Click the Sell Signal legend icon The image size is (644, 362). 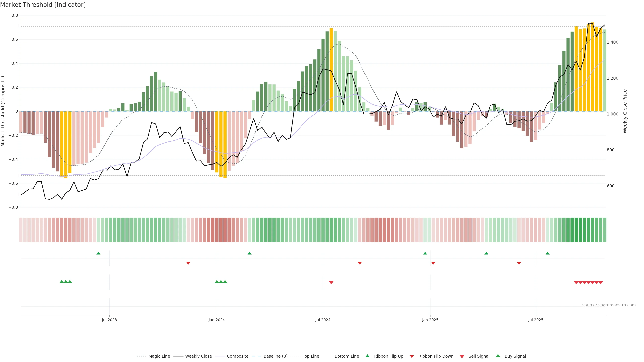click(x=462, y=356)
